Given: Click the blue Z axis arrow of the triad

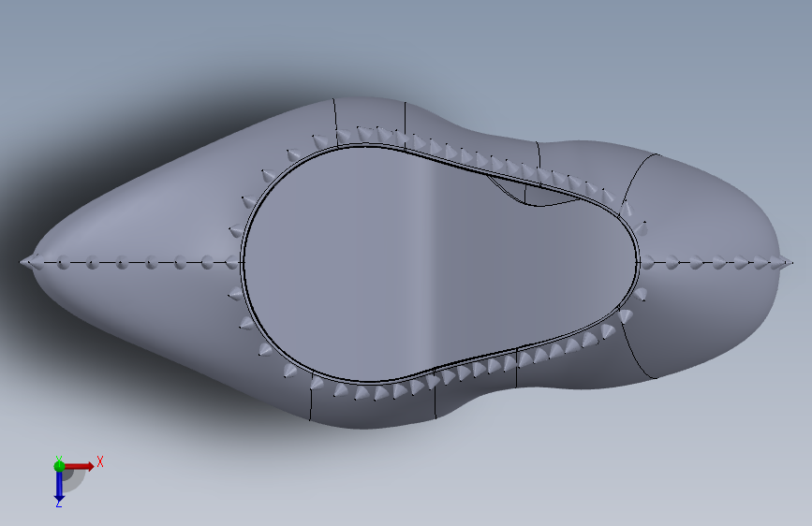Looking at the screenshot, I should click(59, 487).
